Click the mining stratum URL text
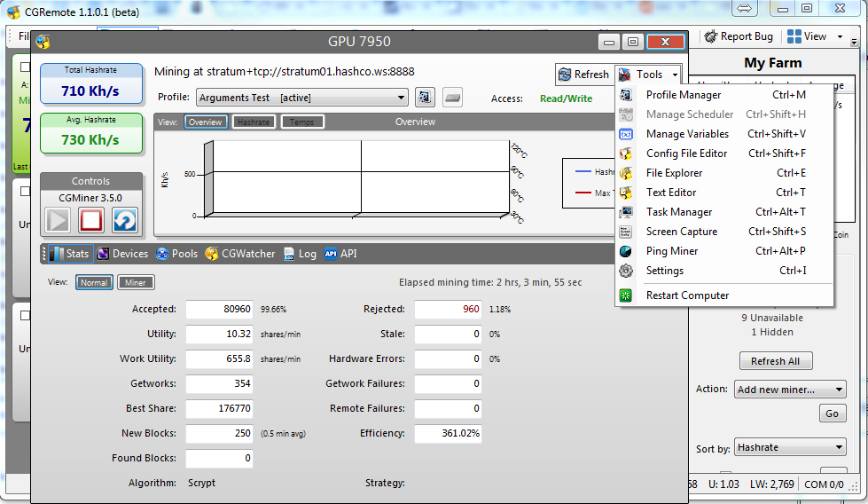Screen dimensions: 868x504 coord(284,72)
